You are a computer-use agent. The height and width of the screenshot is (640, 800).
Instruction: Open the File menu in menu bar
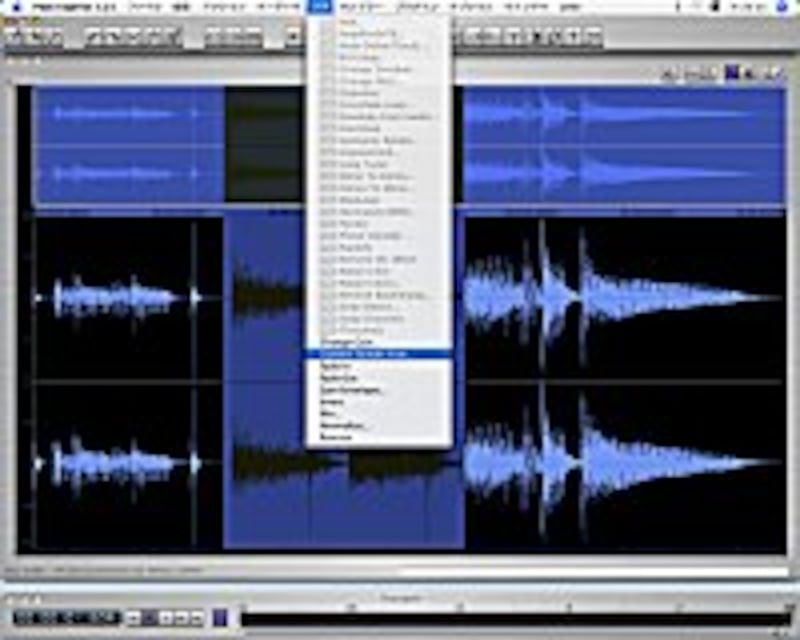145,7
